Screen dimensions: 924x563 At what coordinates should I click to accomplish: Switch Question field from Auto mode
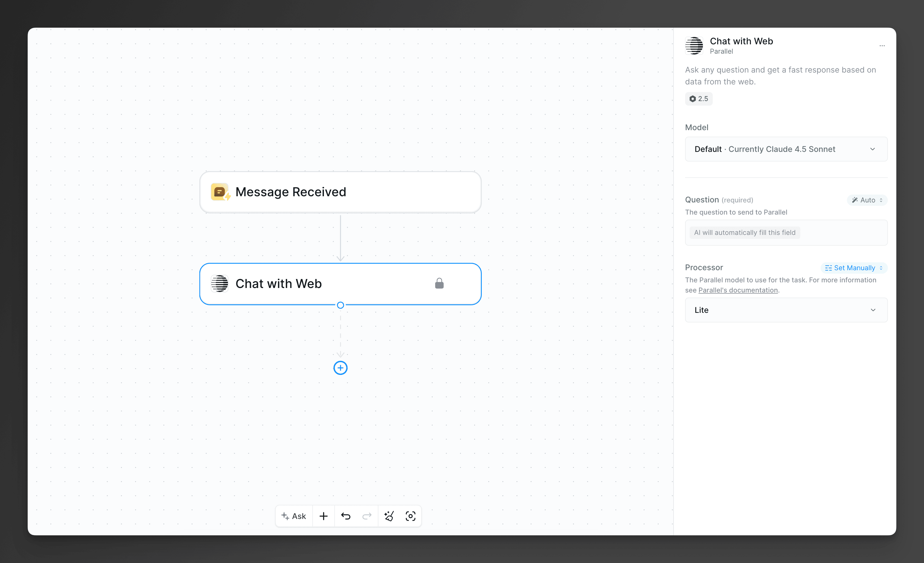click(866, 200)
